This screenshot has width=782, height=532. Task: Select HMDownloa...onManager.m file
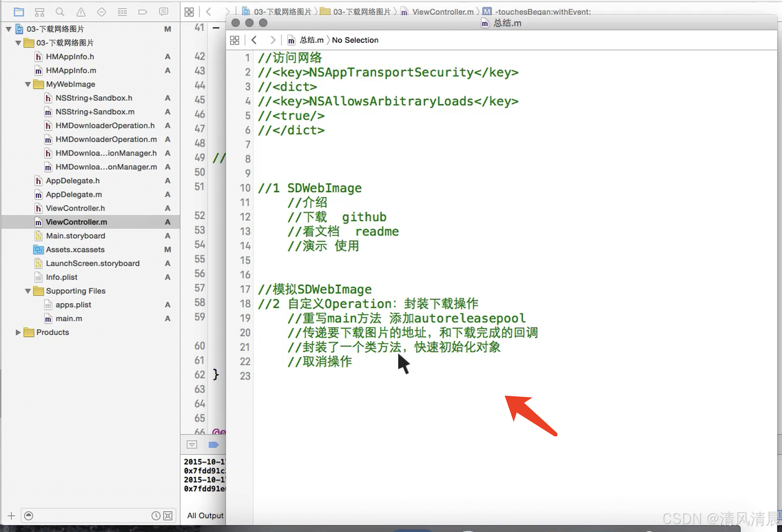106,167
